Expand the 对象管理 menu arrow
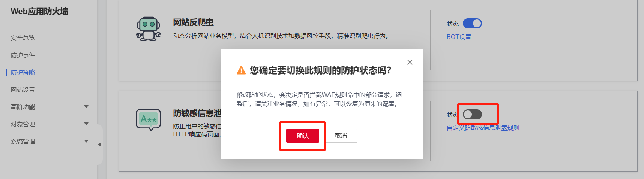The height and width of the screenshot is (179, 644). coord(86,124)
